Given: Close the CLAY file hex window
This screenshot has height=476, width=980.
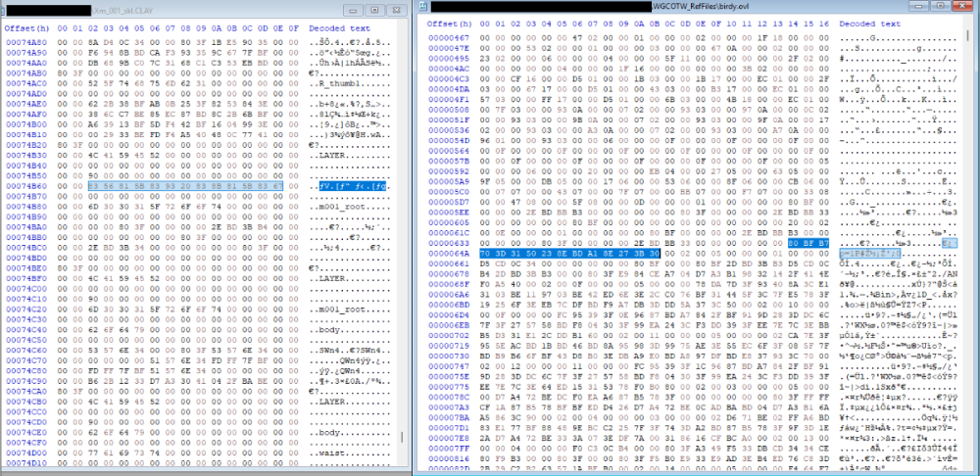Looking at the screenshot, I should (x=396, y=11).
